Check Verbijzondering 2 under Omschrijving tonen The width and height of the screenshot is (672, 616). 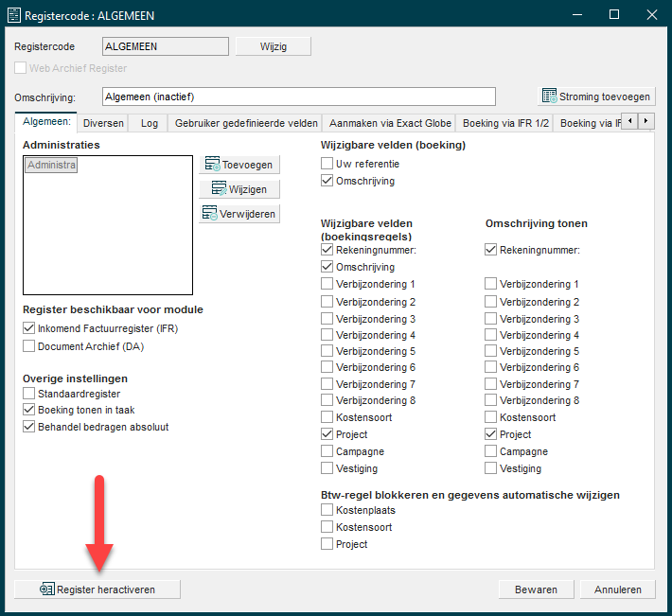pyautogui.click(x=490, y=302)
